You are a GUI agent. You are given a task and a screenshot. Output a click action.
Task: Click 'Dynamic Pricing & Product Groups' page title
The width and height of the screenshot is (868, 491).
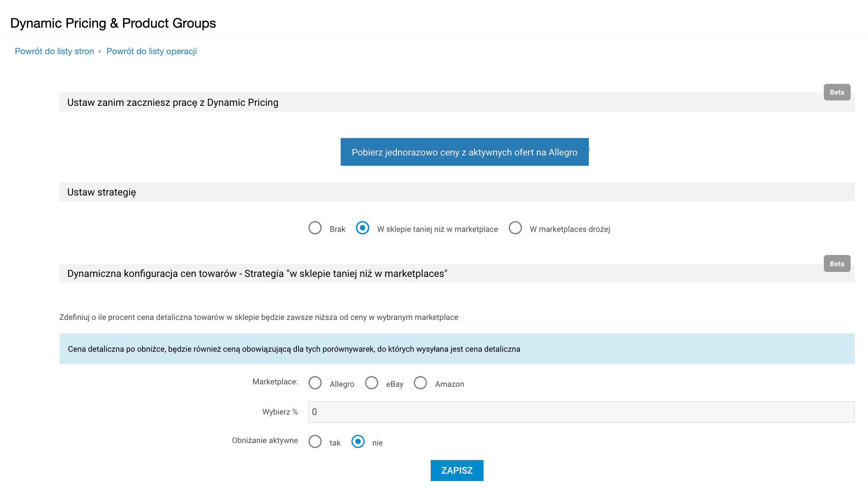pyautogui.click(x=113, y=23)
